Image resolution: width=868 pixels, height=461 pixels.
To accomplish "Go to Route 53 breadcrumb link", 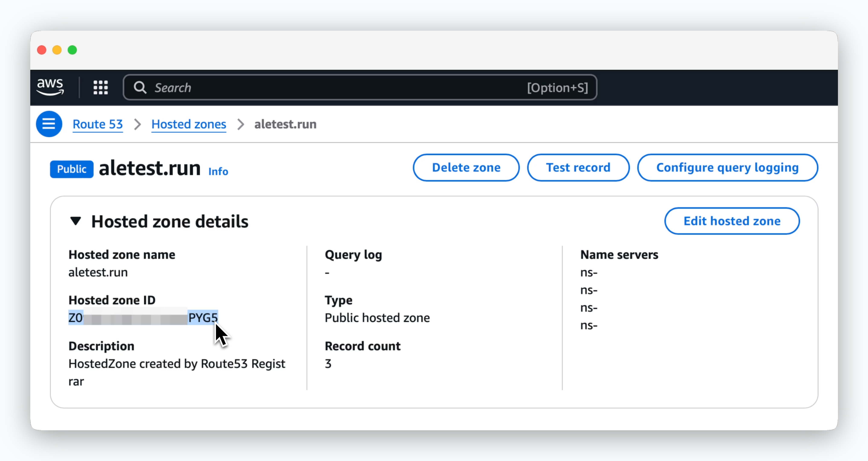I will tap(98, 124).
